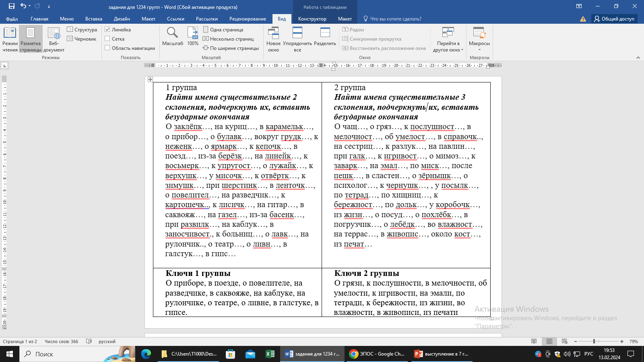The width and height of the screenshot is (644, 362).
Task: Click the Общий доступ share button
Action: pyautogui.click(x=614, y=19)
